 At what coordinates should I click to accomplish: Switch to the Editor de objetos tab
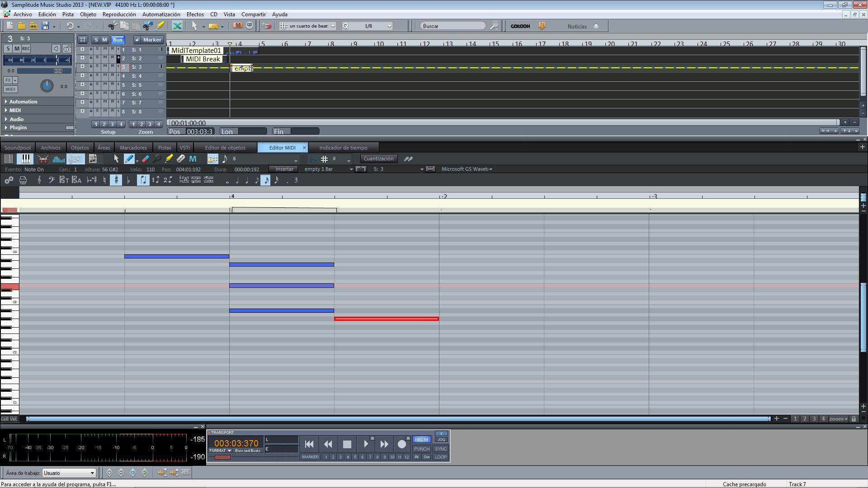(x=225, y=148)
